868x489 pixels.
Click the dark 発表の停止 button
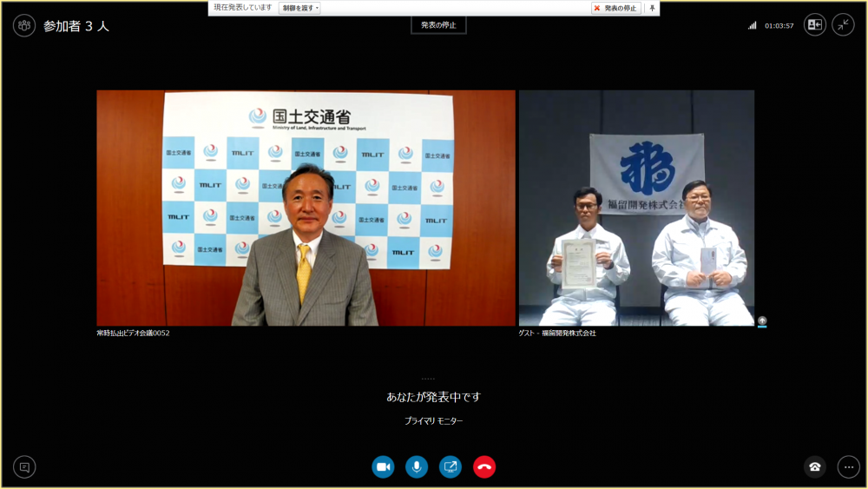pyautogui.click(x=438, y=25)
